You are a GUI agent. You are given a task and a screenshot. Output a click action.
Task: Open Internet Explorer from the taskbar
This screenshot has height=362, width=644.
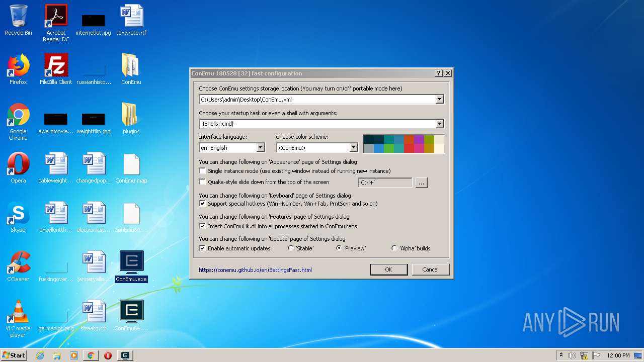[40, 355]
